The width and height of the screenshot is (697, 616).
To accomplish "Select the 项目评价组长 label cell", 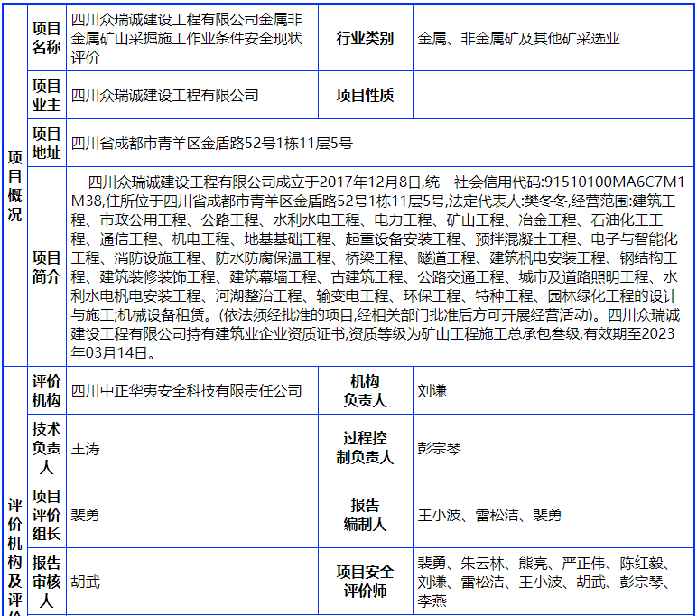I will (47, 515).
